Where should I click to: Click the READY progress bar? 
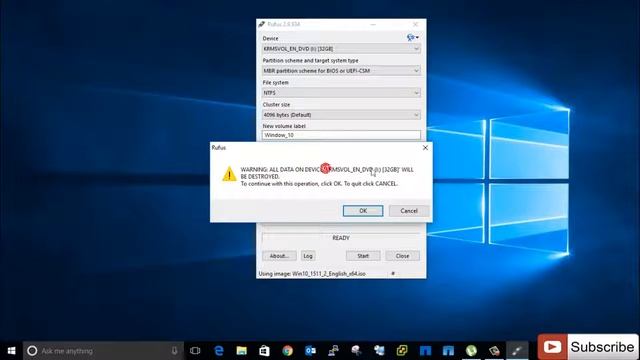(341, 238)
